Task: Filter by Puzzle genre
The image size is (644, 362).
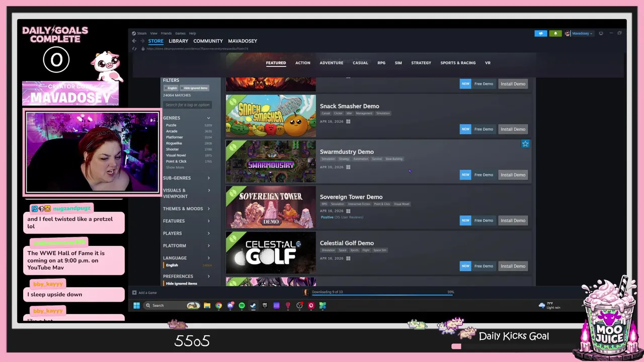Action: click(x=189, y=125)
